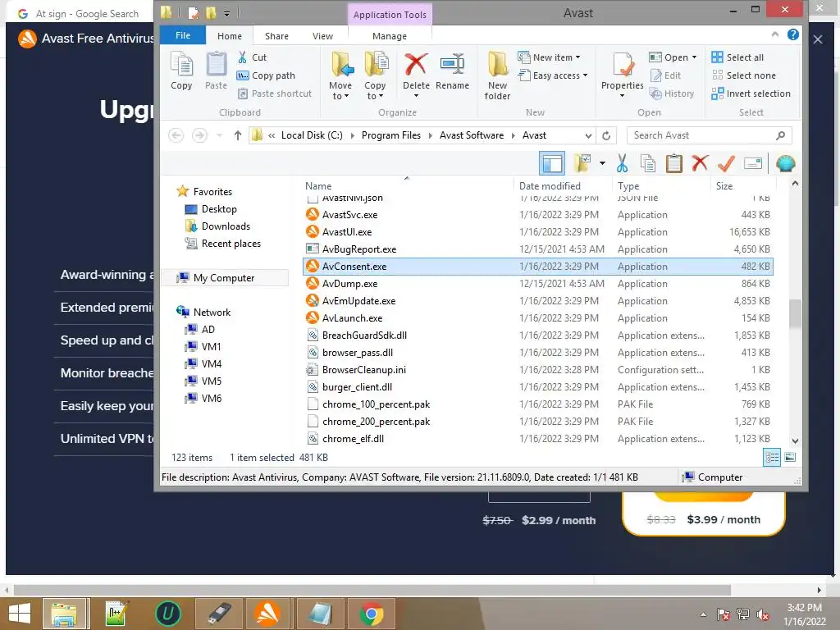Switch to the Manage ribbon tab
The height and width of the screenshot is (630, 840).
pos(390,36)
